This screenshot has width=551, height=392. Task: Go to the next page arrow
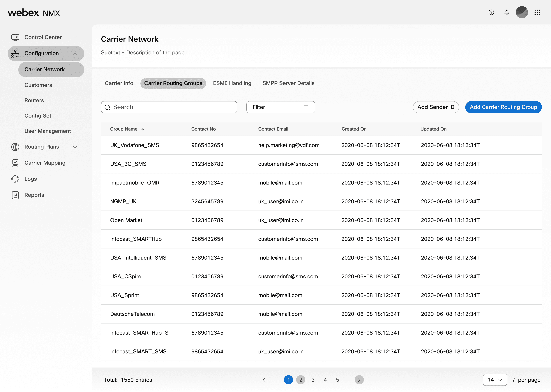point(359,380)
